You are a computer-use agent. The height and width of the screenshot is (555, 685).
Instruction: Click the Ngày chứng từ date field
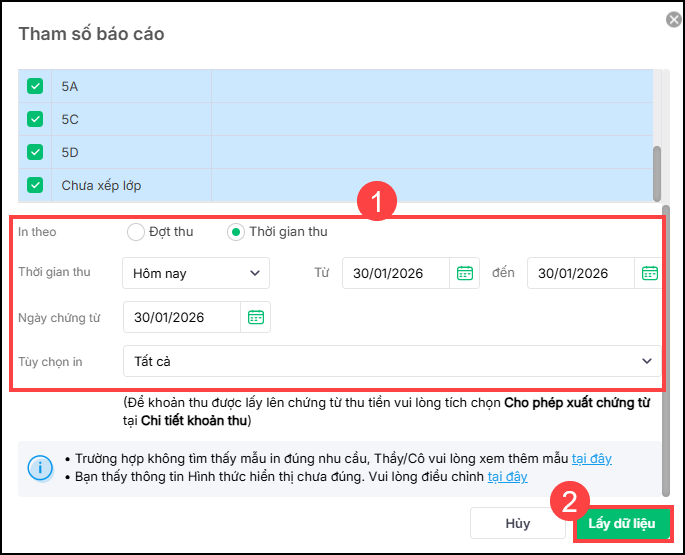pos(182,317)
